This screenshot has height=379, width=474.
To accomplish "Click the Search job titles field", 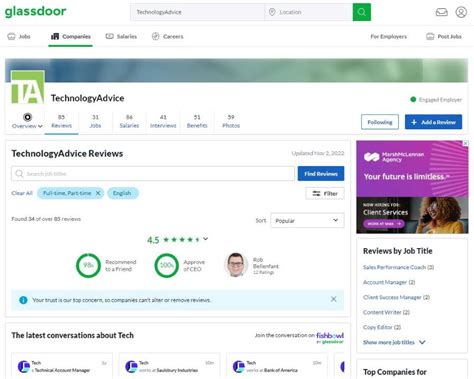I will pyautogui.click(x=153, y=174).
